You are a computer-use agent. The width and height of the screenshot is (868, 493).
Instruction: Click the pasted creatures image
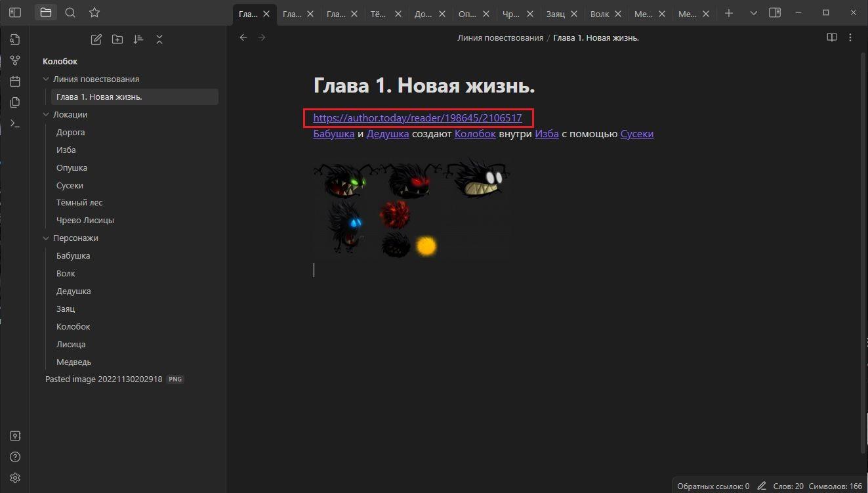pos(411,210)
